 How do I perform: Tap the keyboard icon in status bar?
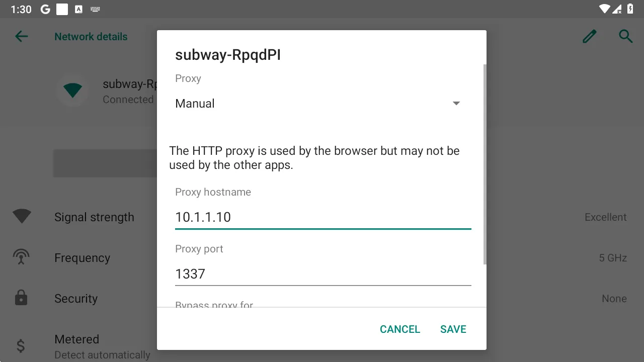coord(95,9)
